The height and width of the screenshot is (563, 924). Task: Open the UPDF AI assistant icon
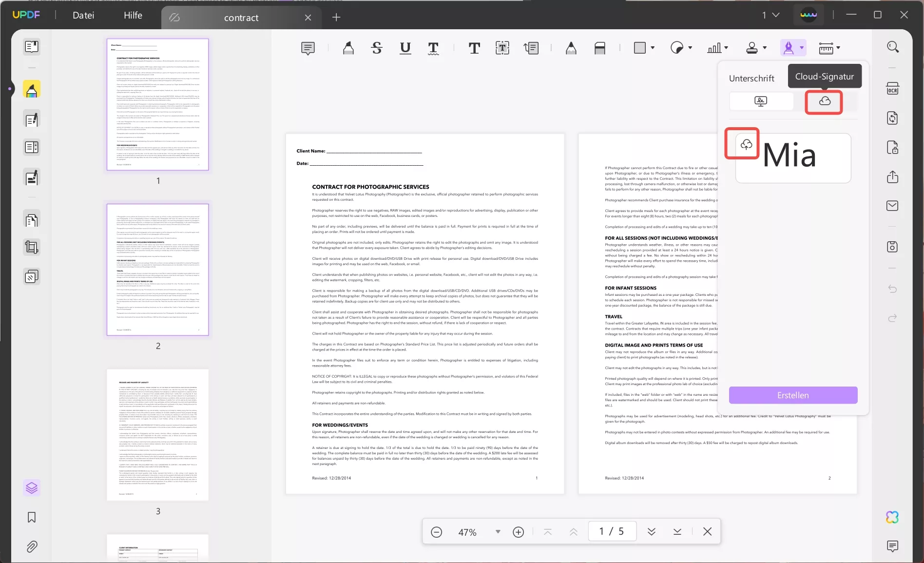click(893, 517)
